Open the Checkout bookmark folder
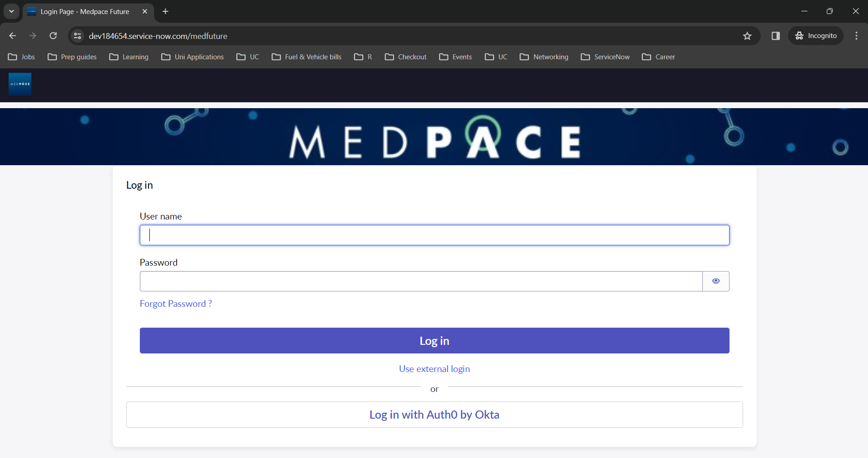Screen dimensions: 868x458 pyautogui.click(x=406, y=57)
